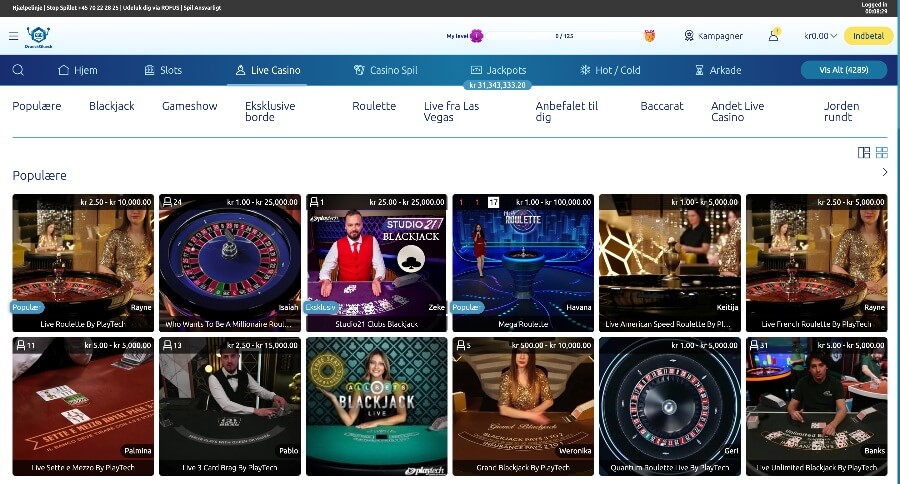Open the user profile icon
Viewport: 900px width, 484px height.
coord(774,36)
